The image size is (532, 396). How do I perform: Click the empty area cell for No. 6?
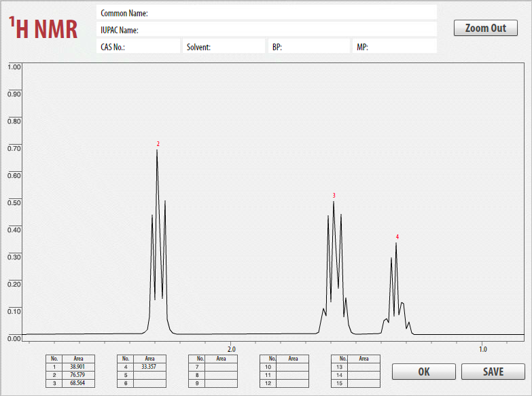point(149,383)
